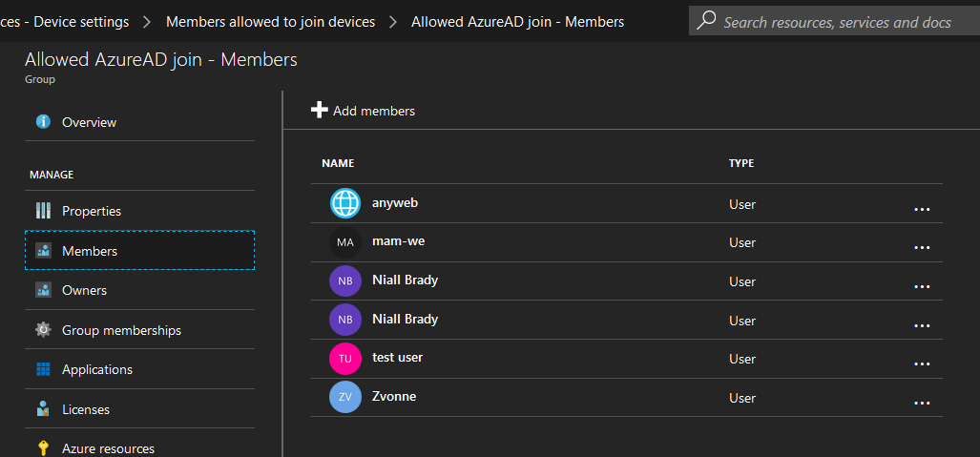This screenshot has height=457, width=980.
Task: Click the Overview info icon
Action: [x=43, y=122]
